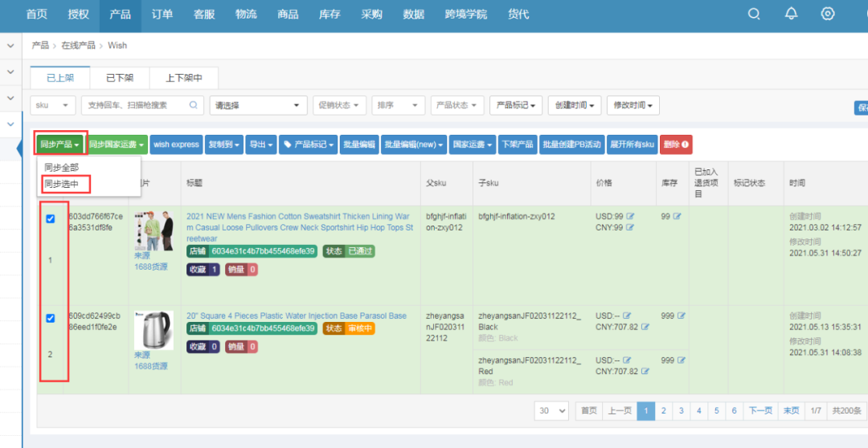The image size is (868, 448).
Task: Click the search icon in keyword field
Action: coord(194,105)
